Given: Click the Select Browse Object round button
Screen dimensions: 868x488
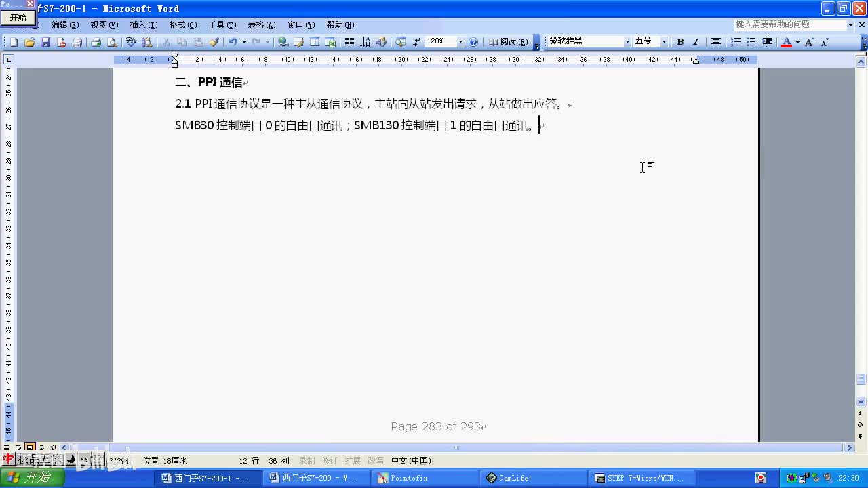Looking at the screenshot, I should (x=861, y=424).
